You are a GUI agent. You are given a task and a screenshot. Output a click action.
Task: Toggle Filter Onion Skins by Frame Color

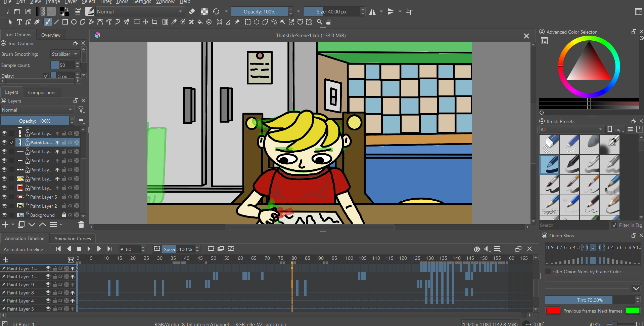[x=549, y=272]
